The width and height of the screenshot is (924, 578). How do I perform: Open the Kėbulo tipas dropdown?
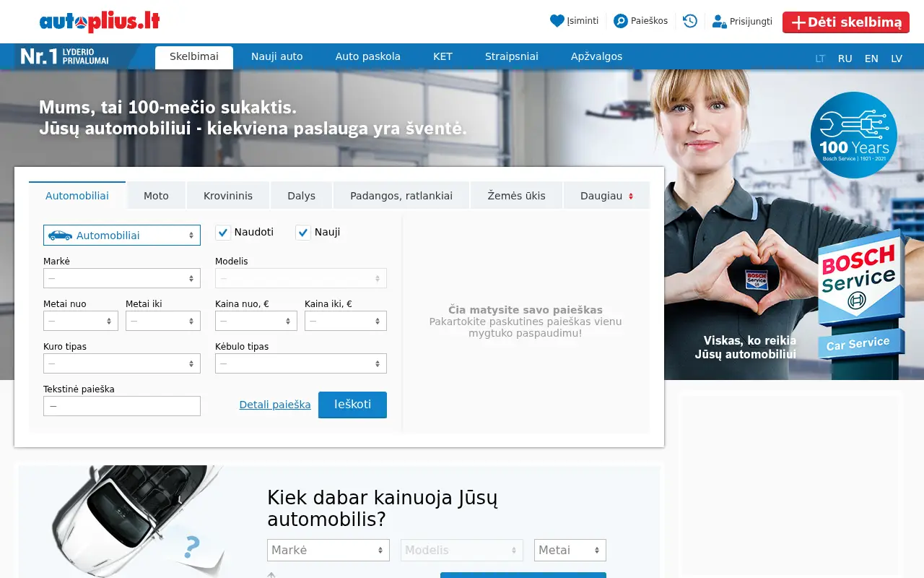click(x=301, y=363)
